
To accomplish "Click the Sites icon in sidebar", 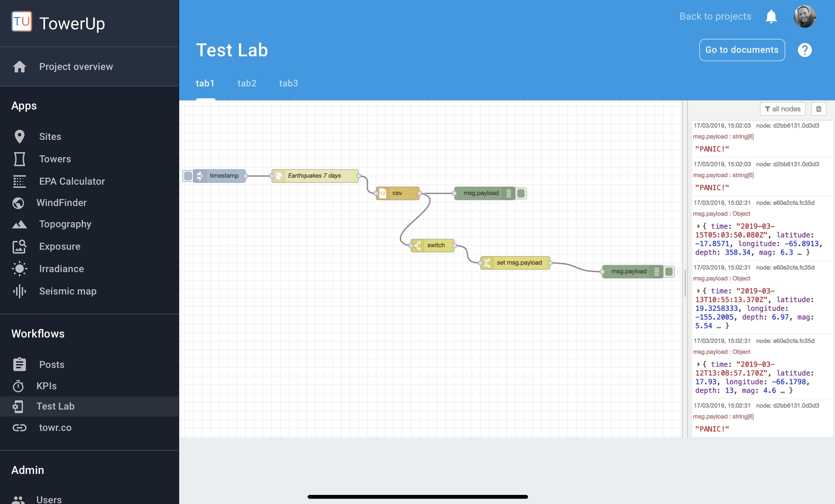I will point(19,136).
